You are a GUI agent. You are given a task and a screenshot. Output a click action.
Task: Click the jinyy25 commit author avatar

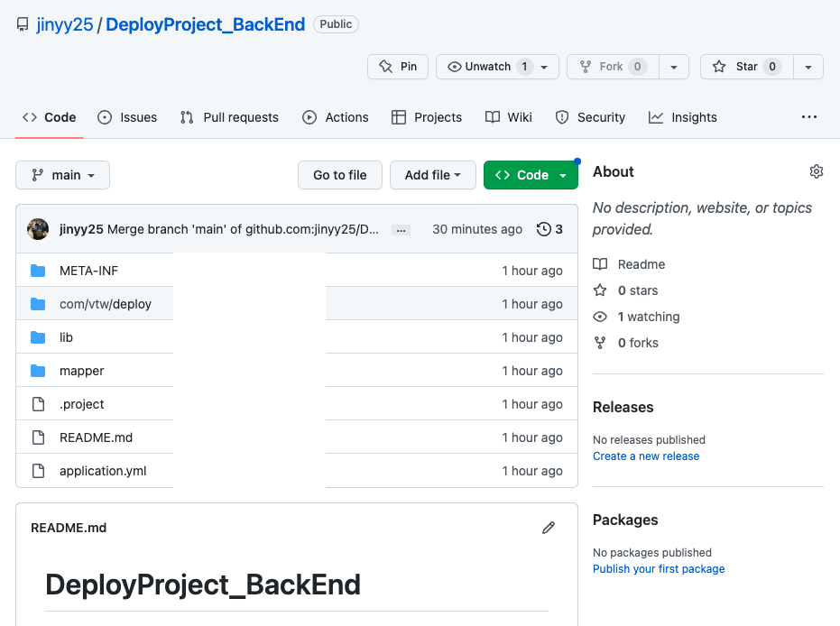coord(38,229)
